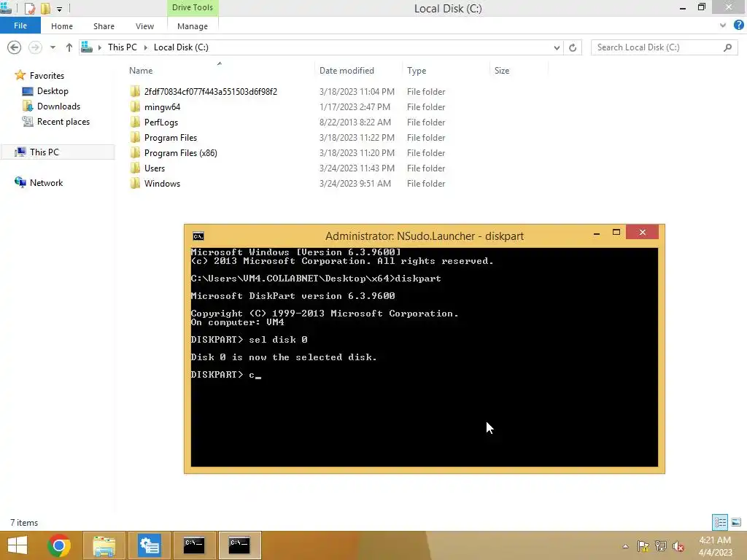Switch to the Home ribbon tab

click(x=62, y=26)
